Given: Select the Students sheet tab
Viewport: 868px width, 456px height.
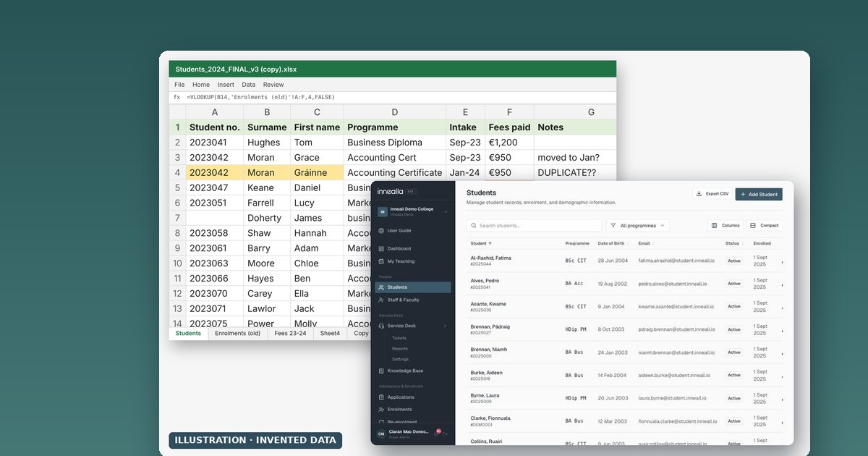Looking at the screenshot, I should point(188,334).
